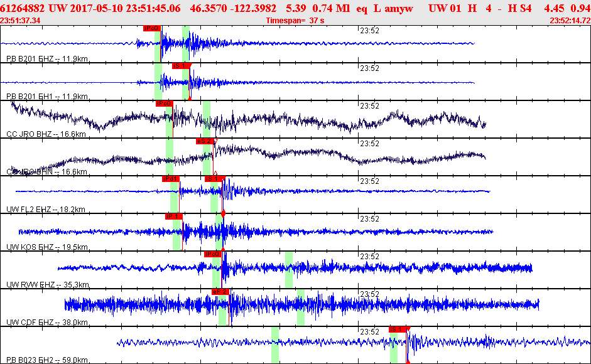
Task: Click the iP 1 pick on UW KOS EHZ
Action: click(x=173, y=217)
